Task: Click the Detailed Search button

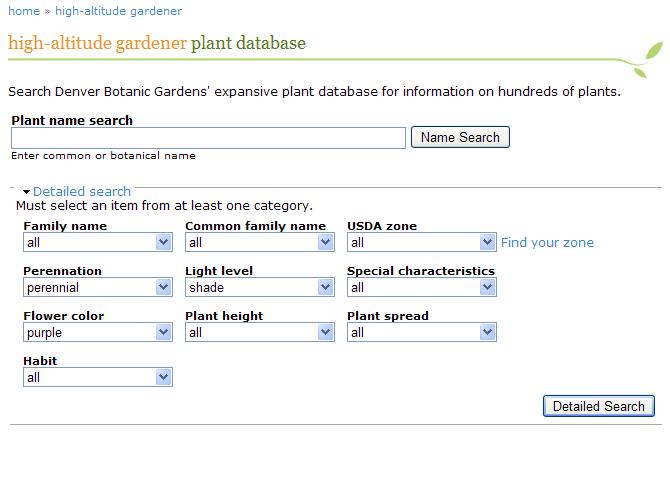Action: (x=599, y=406)
